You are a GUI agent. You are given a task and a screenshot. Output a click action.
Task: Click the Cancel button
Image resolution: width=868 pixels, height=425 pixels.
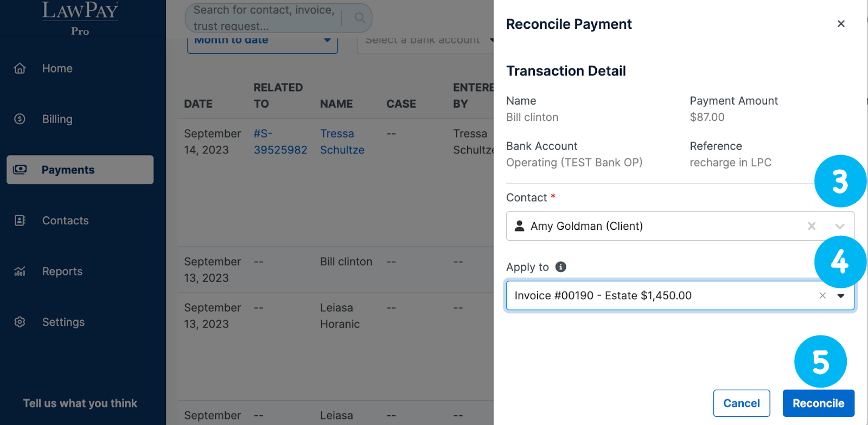[741, 403]
